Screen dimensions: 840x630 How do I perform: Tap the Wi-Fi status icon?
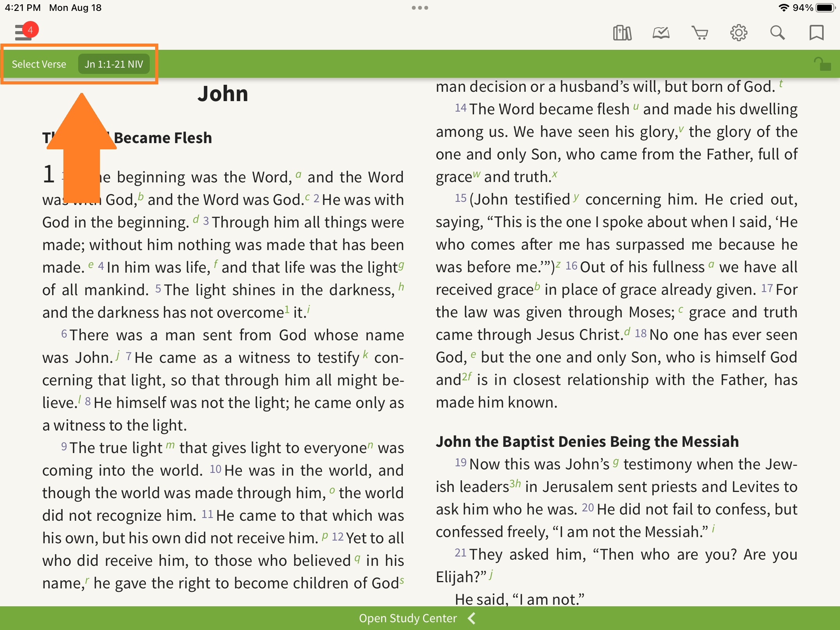[784, 8]
